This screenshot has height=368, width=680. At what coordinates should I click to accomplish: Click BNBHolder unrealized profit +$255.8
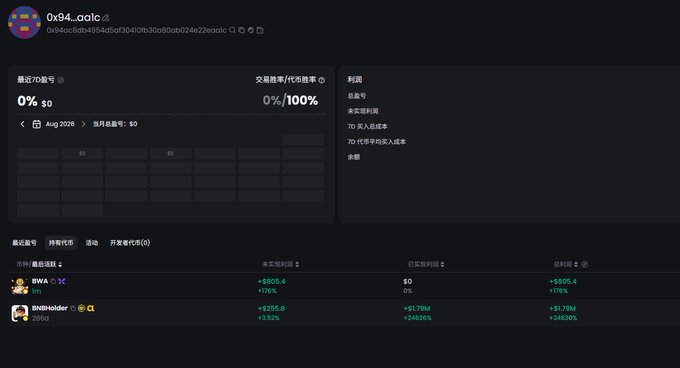[x=271, y=309]
